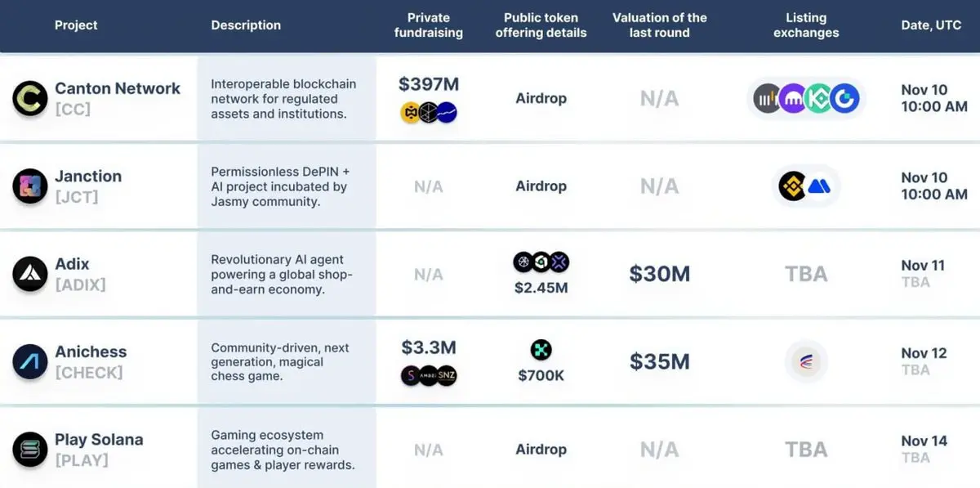Click the yellow investor icon under $397M
The image size is (980, 488).
point(411,113)
